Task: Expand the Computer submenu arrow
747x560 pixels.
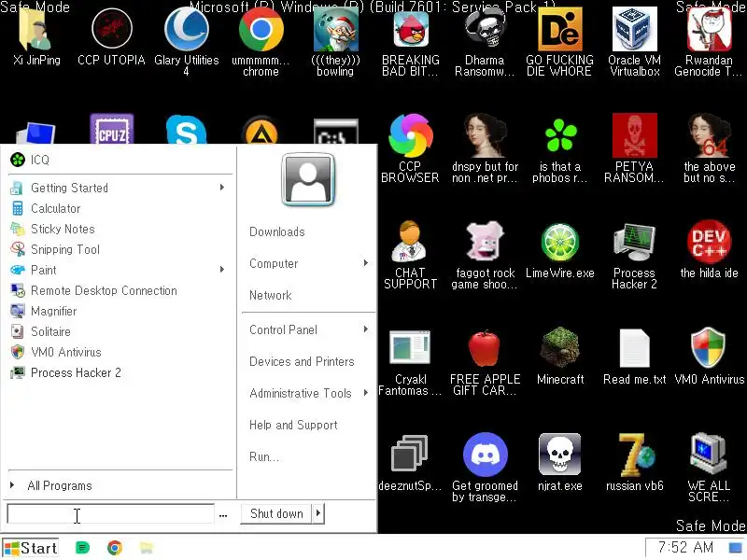Action: pos(366,263)
